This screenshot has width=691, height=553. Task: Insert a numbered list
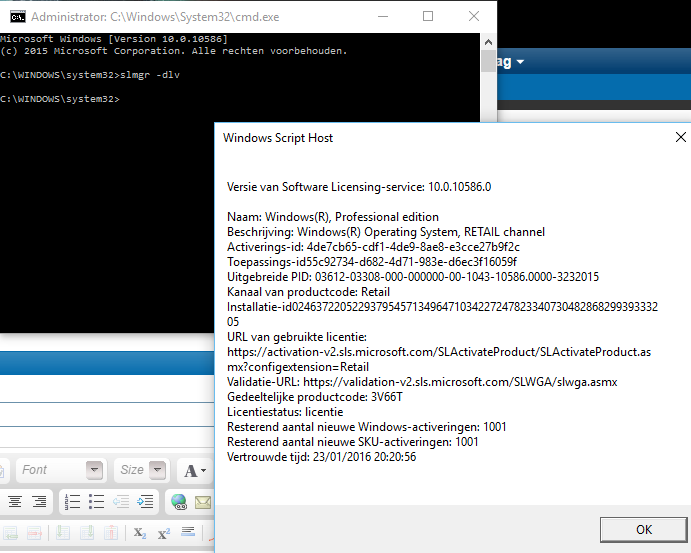point(72,502)
